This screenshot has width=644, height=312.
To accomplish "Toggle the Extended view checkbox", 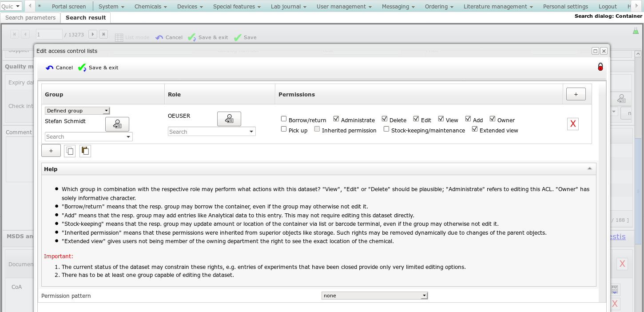I will [475, 129].
